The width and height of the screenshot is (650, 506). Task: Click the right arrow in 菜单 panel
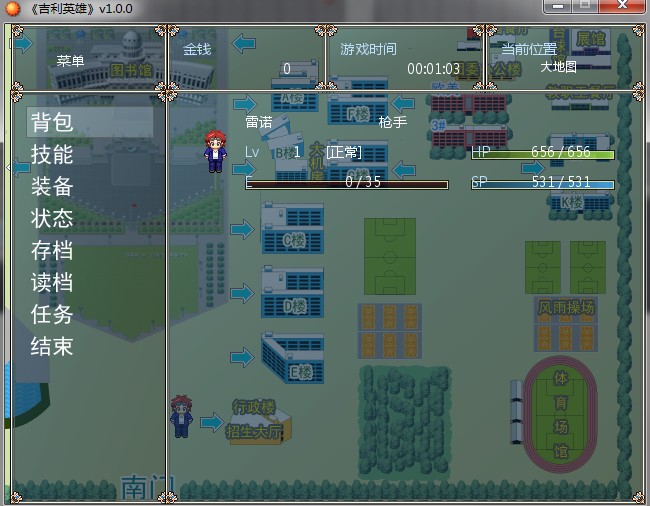pos(23,44)
